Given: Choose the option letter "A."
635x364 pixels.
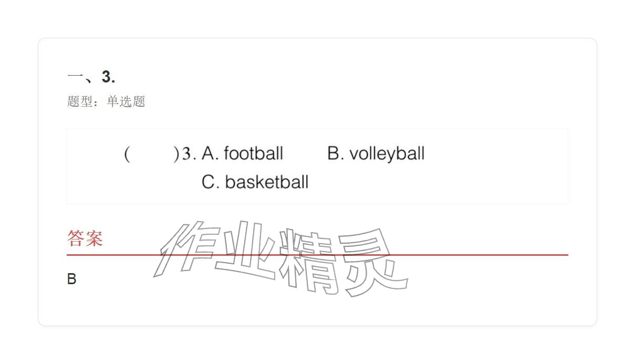Looking at the screenshot, I should click(210, 153).
